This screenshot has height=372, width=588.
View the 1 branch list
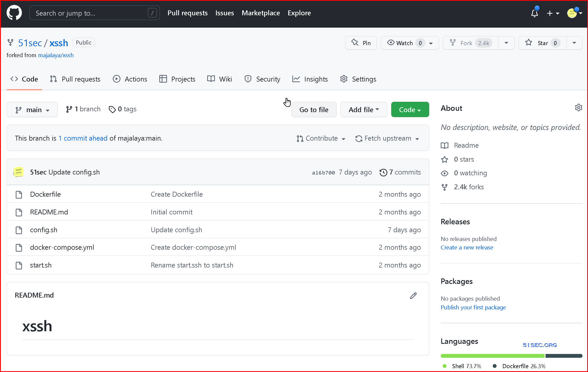tap(83, 109)
